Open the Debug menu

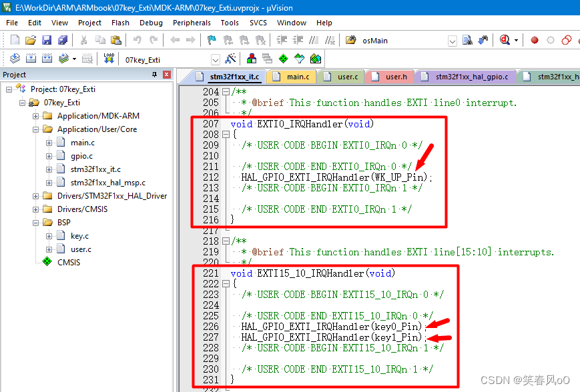151,23
